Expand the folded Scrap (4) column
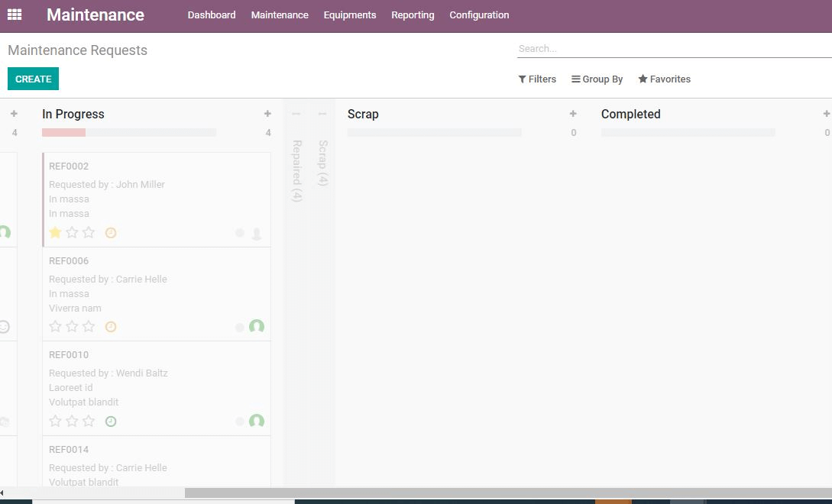The image size is (832, 504). coord(322,163)
